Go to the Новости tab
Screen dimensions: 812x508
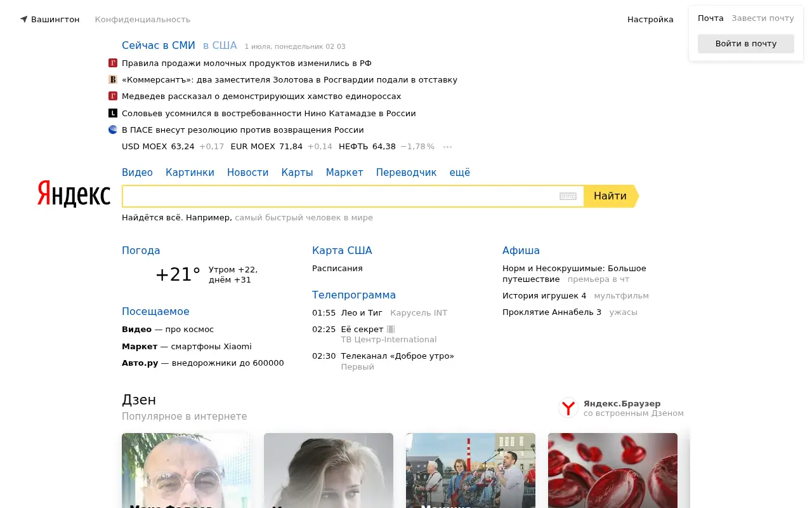[247, 172]
